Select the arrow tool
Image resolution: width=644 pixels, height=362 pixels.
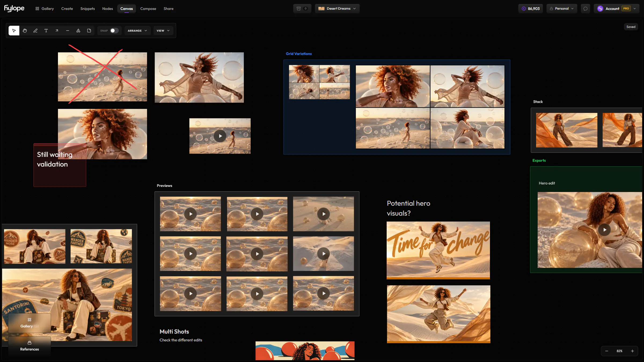pyautogui.click(x=57, y=31)
